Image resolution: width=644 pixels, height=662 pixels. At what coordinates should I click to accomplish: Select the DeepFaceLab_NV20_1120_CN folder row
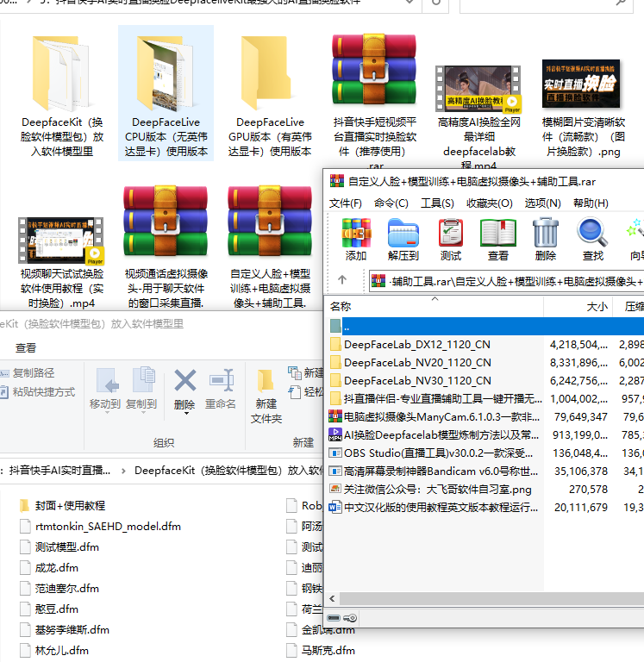(486, 363)
